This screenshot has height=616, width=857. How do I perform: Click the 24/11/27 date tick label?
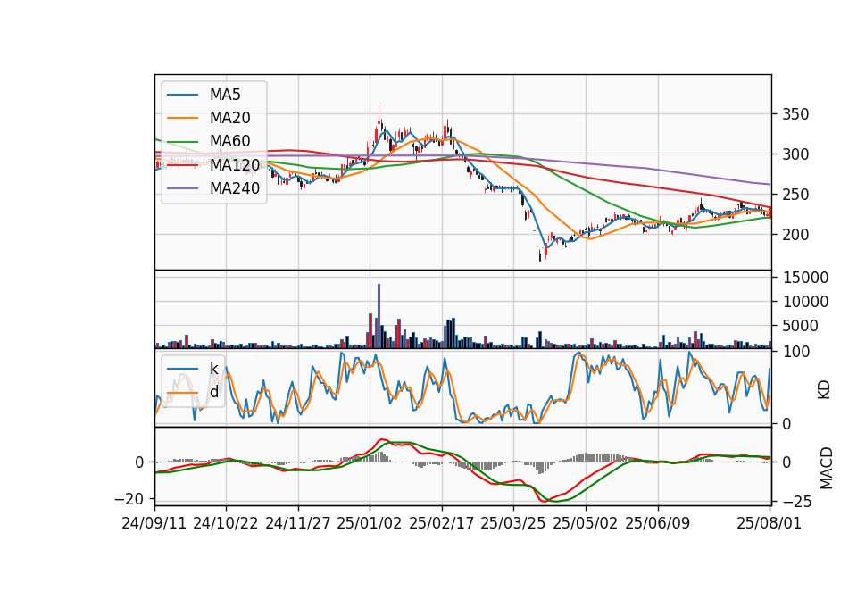pos(298,523)
